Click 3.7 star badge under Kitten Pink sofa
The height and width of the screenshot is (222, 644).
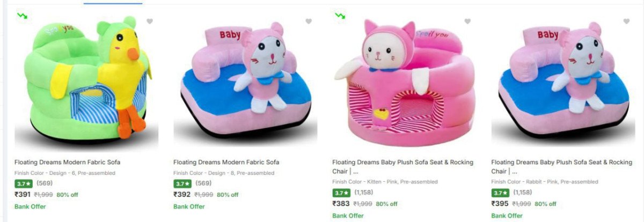[341, 193]
